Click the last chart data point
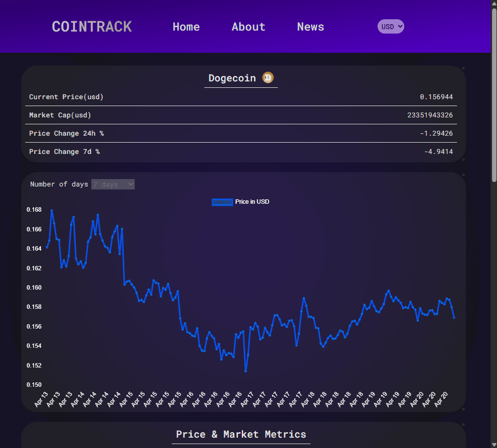Image resolution: width=497 pixels, height=448 pixels. (x=454, y=317)
